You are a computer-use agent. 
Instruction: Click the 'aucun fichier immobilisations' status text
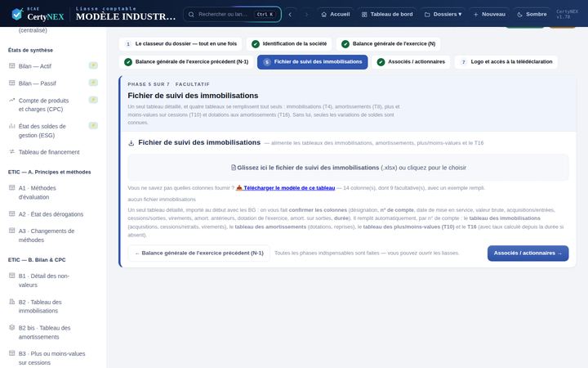(x=162, y=200)
